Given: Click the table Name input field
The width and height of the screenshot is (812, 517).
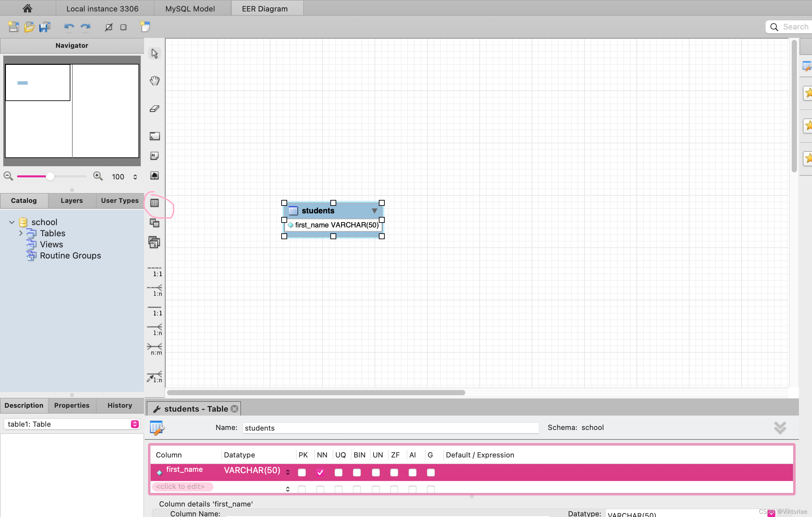Looking at the screenshot, I should pos(390,428).
